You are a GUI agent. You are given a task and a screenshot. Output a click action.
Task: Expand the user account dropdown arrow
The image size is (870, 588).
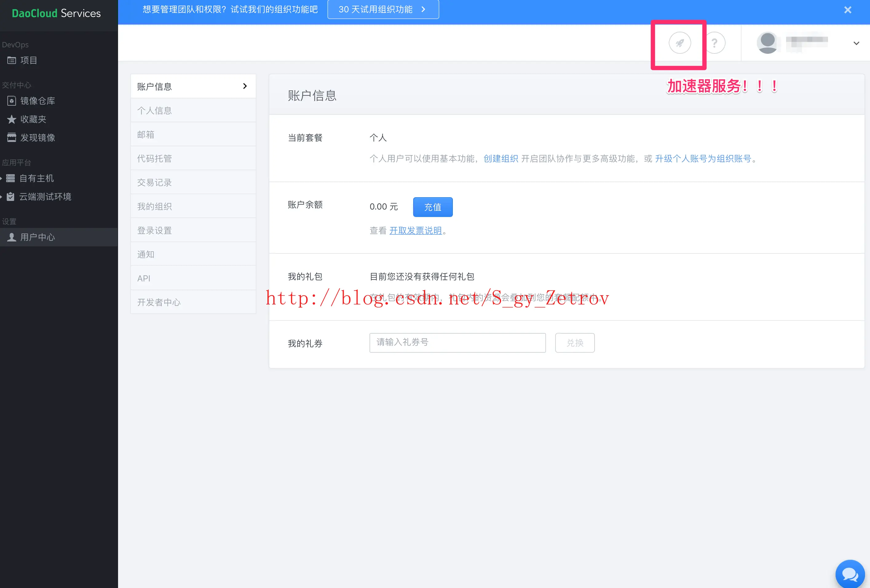pos(856,43)
